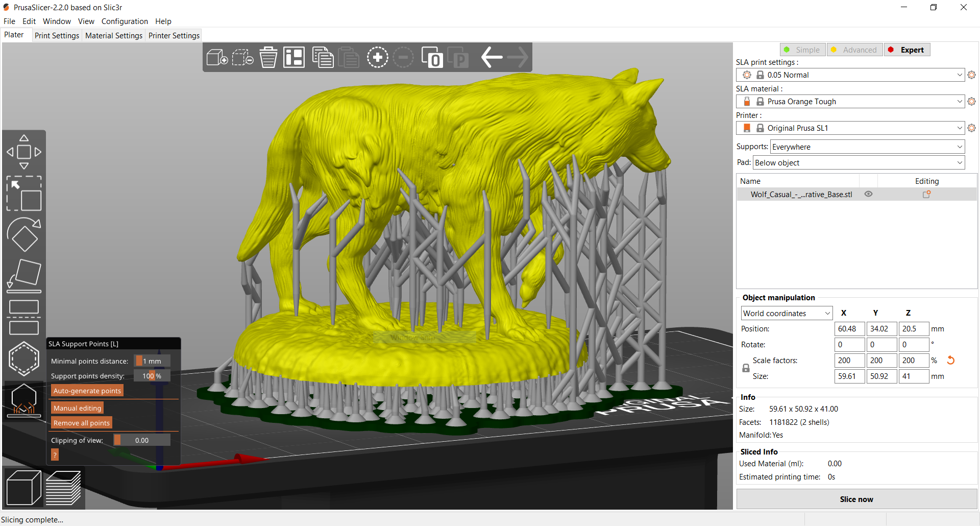980x526 pixels.
Task: Switch to sliced layers preview
Action: coord(63,488)
